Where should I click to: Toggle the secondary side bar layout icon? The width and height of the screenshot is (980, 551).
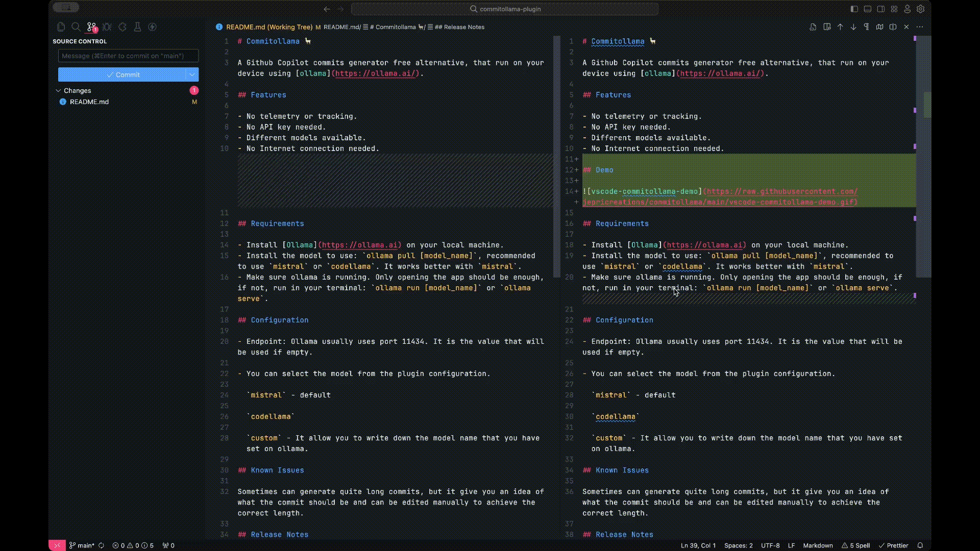(x=880, y=9)
